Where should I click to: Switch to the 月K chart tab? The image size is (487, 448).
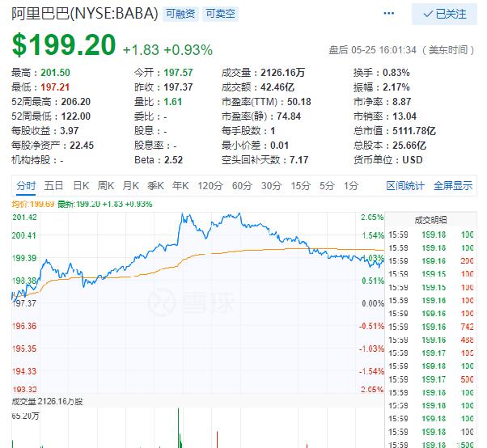[x=130, y=186]
